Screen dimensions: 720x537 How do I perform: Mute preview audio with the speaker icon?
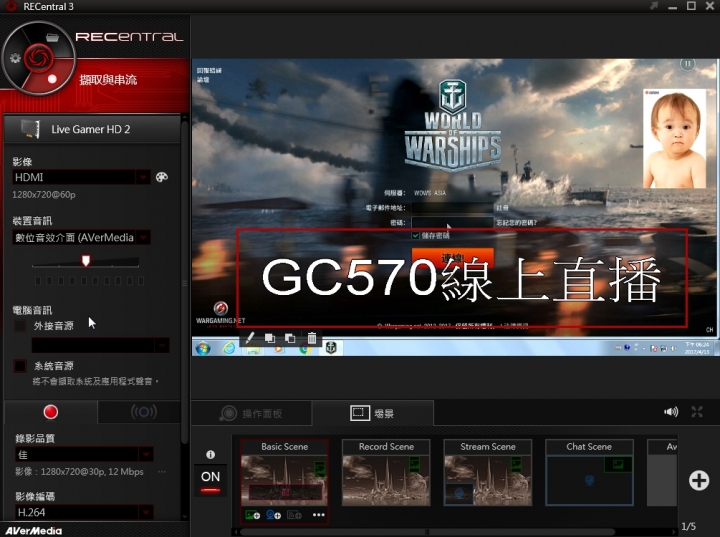tap(671, 412)
